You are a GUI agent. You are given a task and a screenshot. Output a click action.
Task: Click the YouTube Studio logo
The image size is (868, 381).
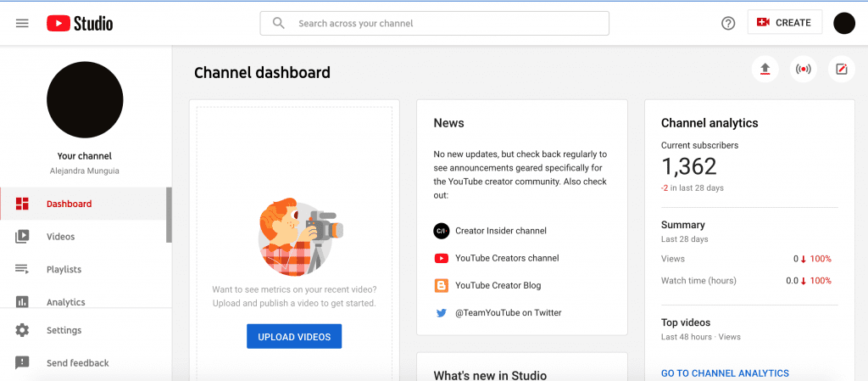click(80, 23)
